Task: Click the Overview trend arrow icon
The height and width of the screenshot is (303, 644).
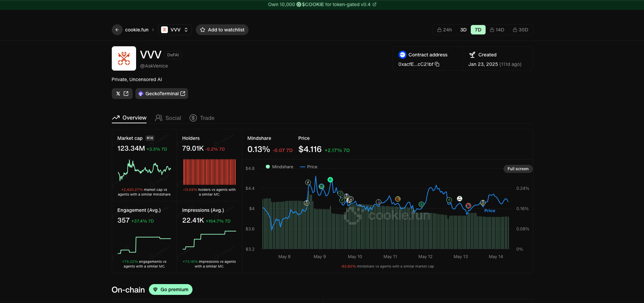Action: pyautogui.click(x=116, y=118)
